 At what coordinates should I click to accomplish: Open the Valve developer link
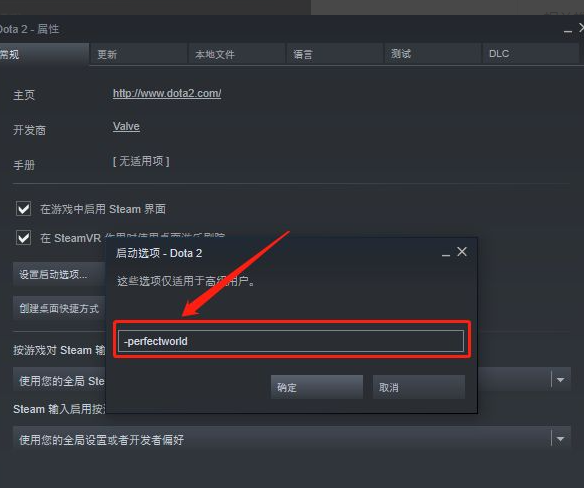[126, 126]
